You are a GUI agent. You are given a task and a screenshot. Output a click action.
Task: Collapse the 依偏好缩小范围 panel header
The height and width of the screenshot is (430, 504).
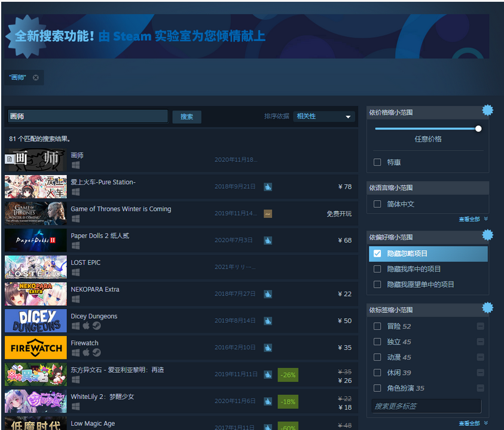click(427, 237)
